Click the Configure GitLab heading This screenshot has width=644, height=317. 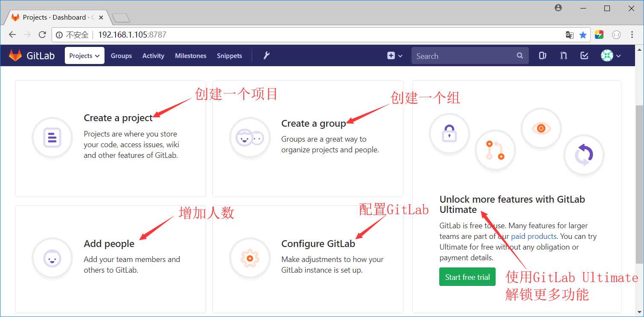tap(318, 244)
